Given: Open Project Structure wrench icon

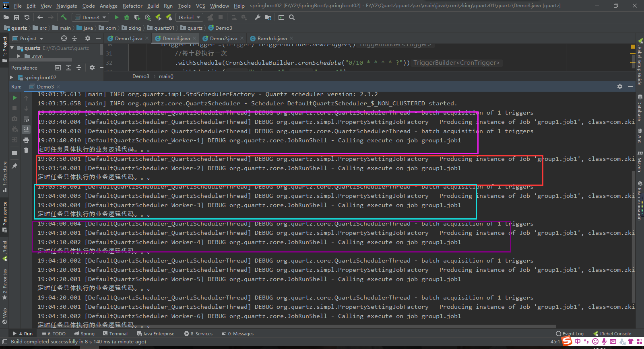Looking at the screenshot, I should (258, 17).
